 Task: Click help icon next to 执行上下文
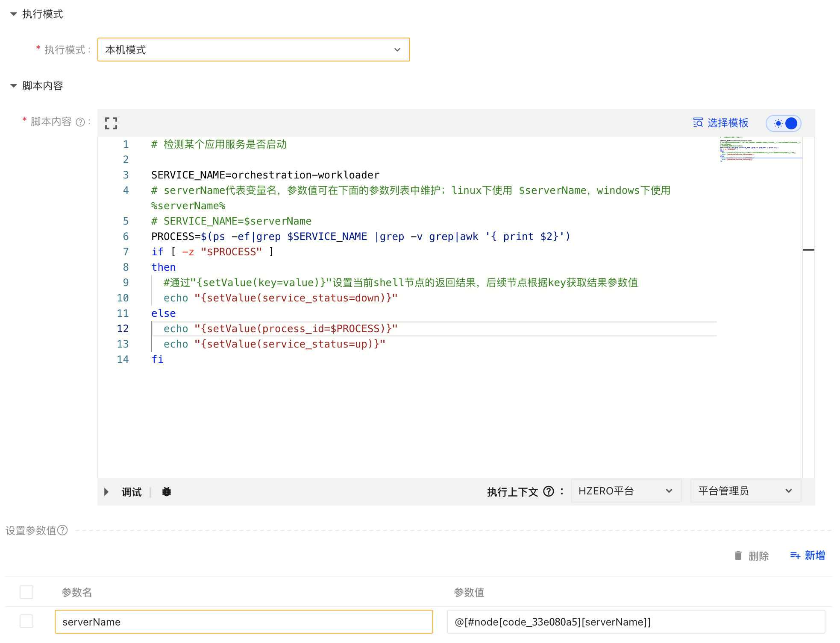click(549, 491)
